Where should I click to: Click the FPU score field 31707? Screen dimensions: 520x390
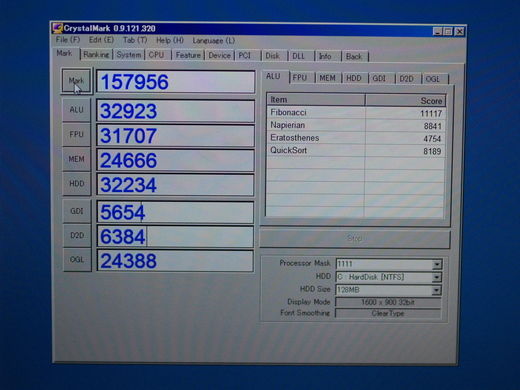[175, 135]
